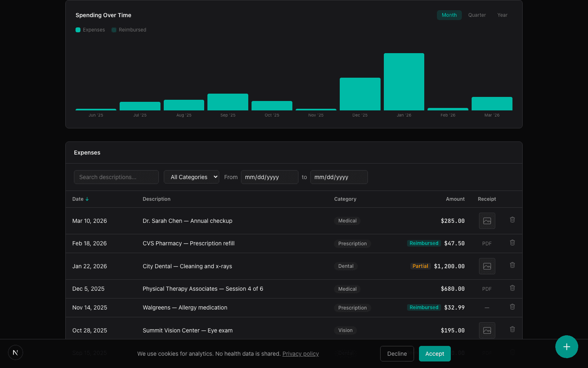Screen dimensions: 588x368
Task: Delete the CVS Pharmacy prescription refill expense
Action: pos(512,243)
